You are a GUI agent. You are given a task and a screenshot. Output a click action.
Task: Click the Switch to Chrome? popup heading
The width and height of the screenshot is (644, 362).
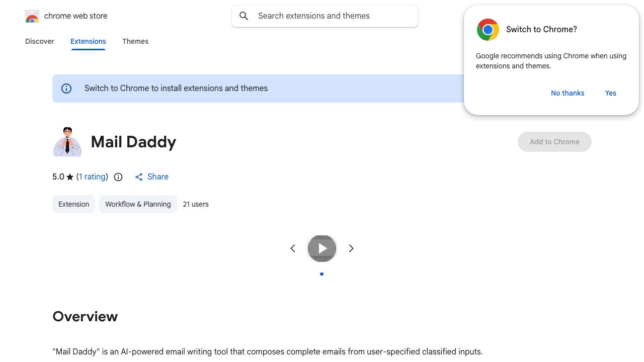tap(541, 29)
